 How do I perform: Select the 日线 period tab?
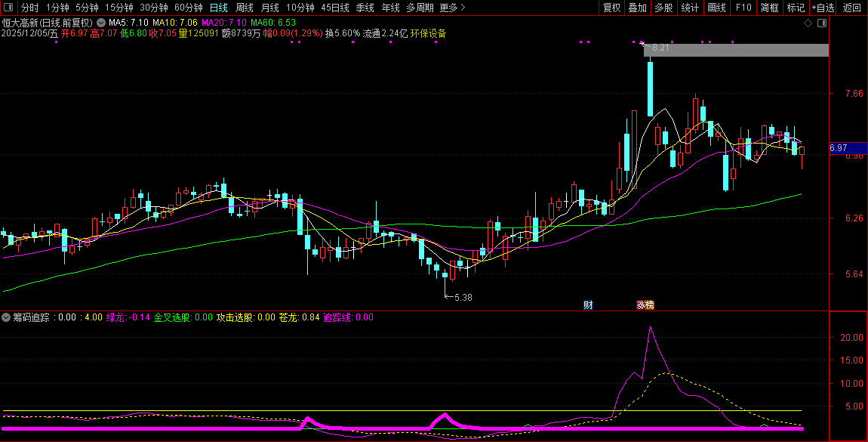click(219, 8)
